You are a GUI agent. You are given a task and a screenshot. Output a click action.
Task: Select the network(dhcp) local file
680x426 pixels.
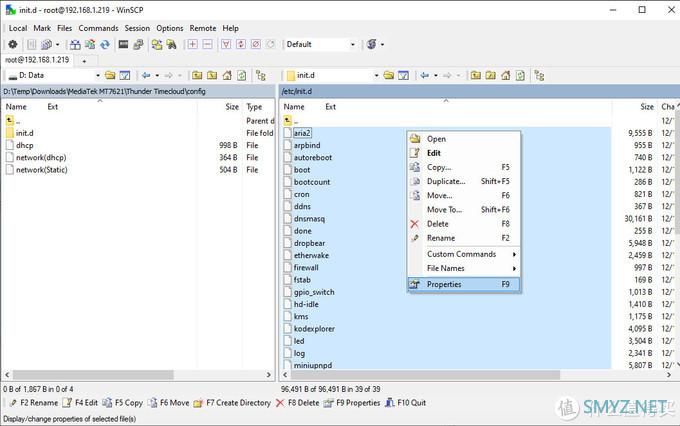coord(41,158)
